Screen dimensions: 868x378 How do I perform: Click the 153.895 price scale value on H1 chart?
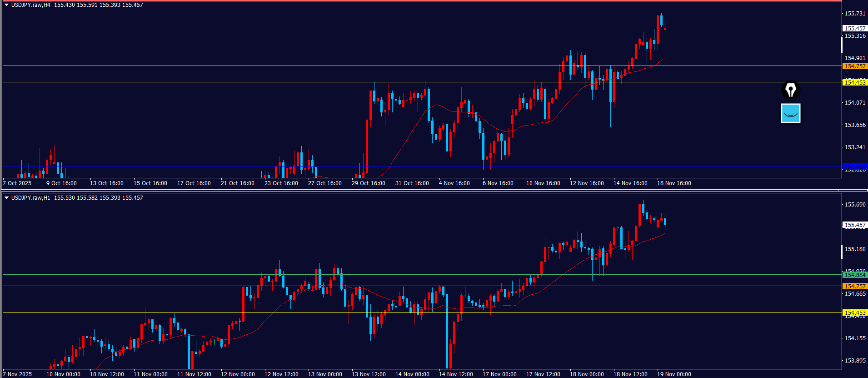click(855, 361)
